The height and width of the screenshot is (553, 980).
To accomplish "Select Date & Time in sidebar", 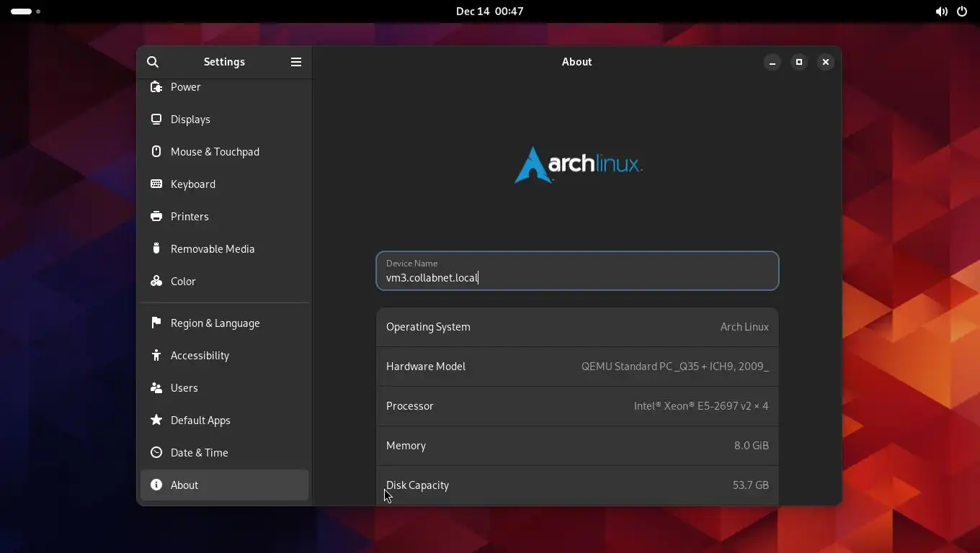I will [x=225, y=453].
